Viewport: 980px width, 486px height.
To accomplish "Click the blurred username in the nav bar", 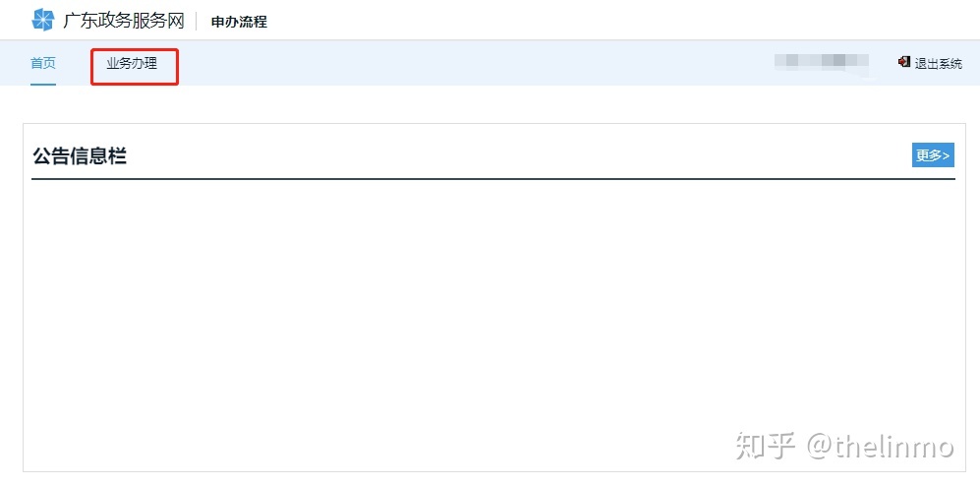I will pos(821,61).
